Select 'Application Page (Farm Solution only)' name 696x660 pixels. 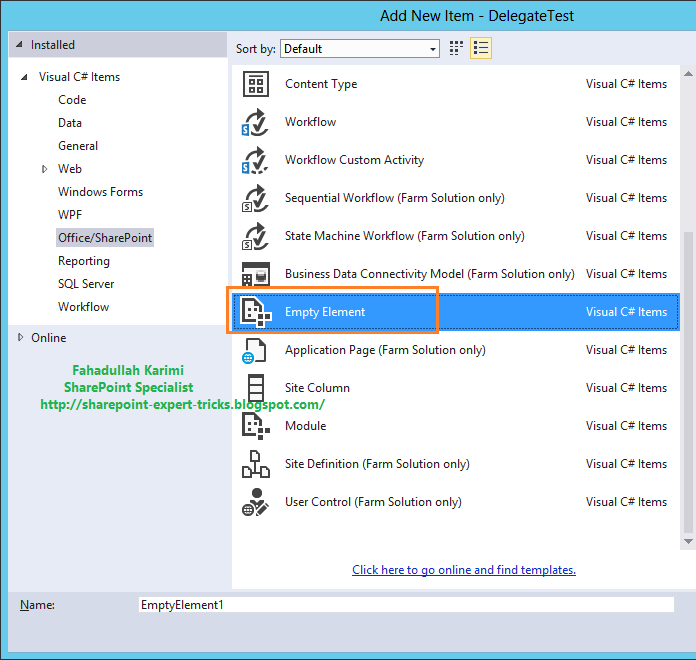385,350
